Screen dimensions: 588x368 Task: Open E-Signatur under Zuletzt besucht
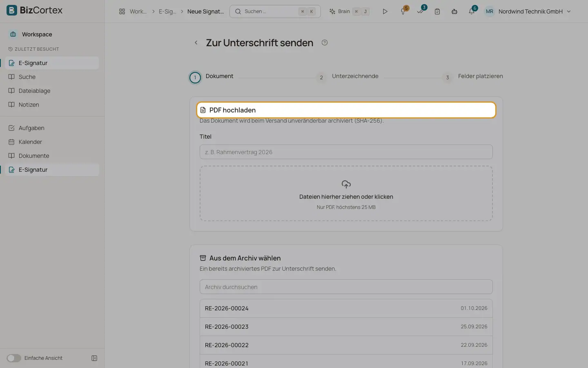click(x=52, y=63)
